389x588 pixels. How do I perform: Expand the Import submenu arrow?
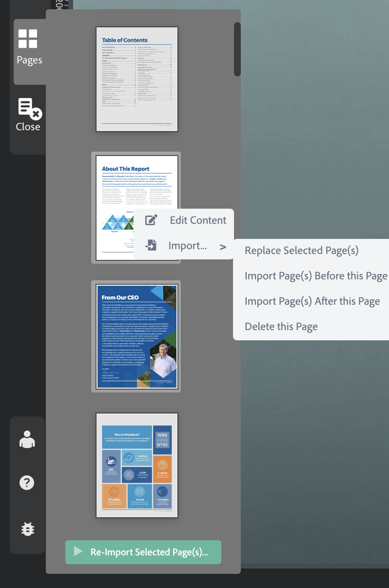(x=223, y=247)
